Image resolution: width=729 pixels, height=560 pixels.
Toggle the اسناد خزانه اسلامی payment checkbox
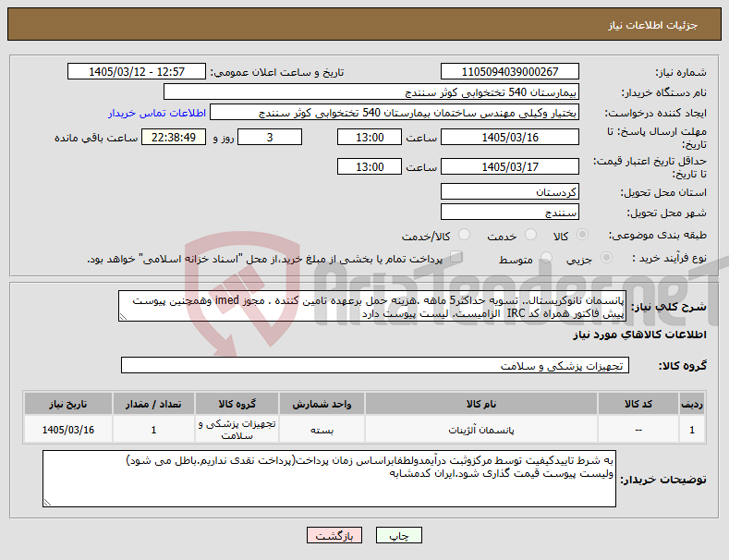pyautogui.click(x=456, y=257)
